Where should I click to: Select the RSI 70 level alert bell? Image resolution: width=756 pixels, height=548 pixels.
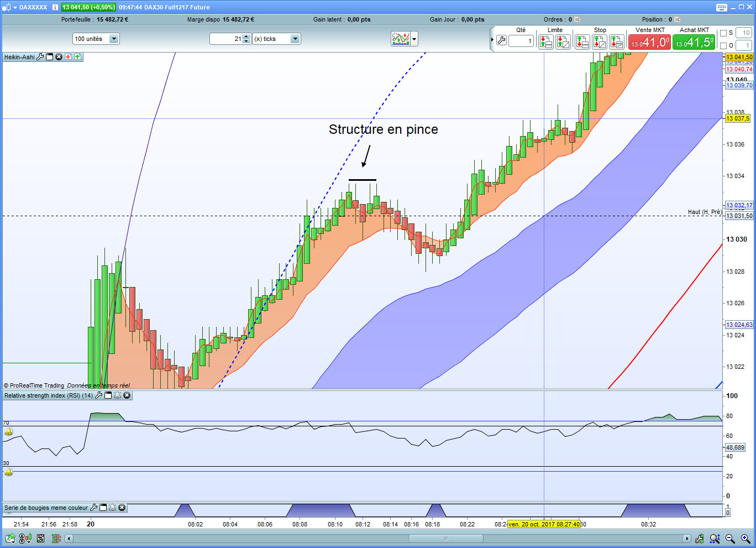[x=8, y=432]
